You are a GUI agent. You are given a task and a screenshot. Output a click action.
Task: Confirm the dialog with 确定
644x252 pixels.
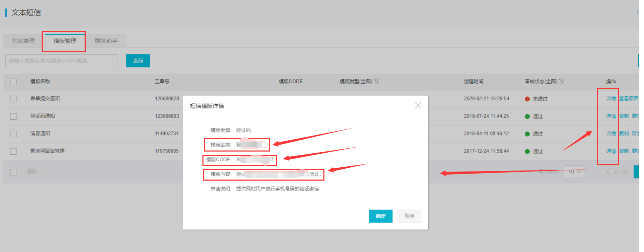[380, 216]
